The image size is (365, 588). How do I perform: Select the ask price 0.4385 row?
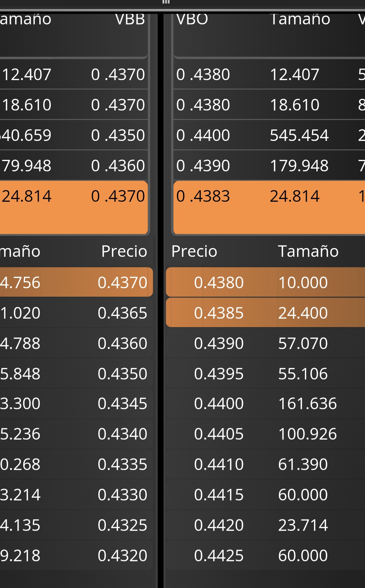(219, 313)
